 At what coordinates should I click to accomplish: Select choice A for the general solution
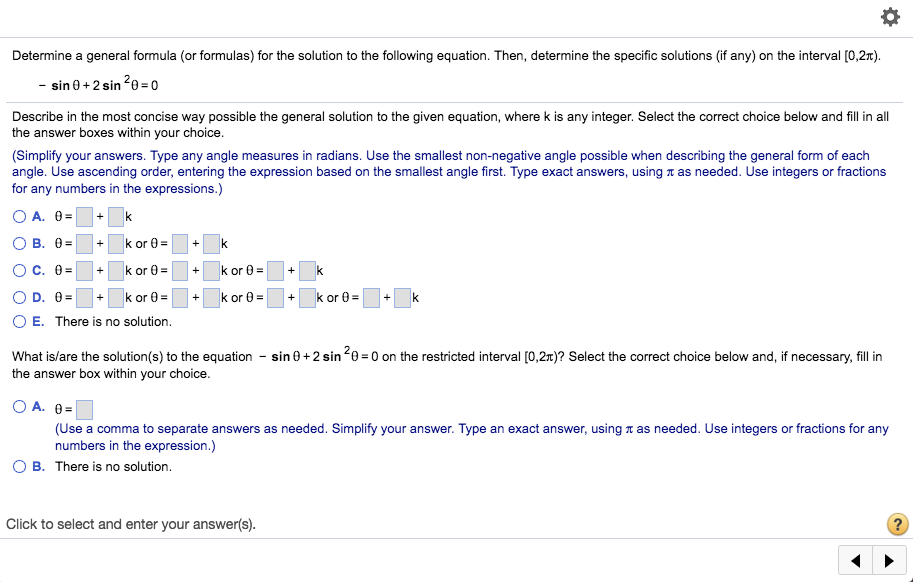click(x=19, y=216)
